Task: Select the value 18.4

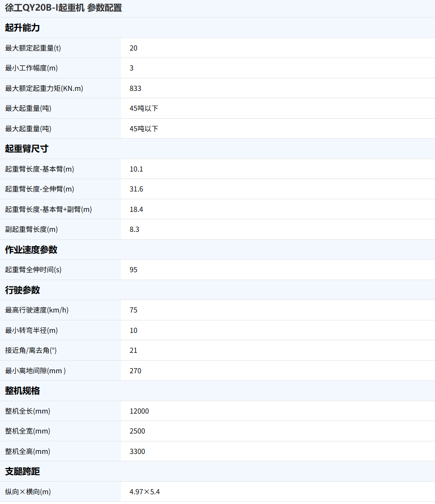Action: pyautogui.click(x=136, y=209)
